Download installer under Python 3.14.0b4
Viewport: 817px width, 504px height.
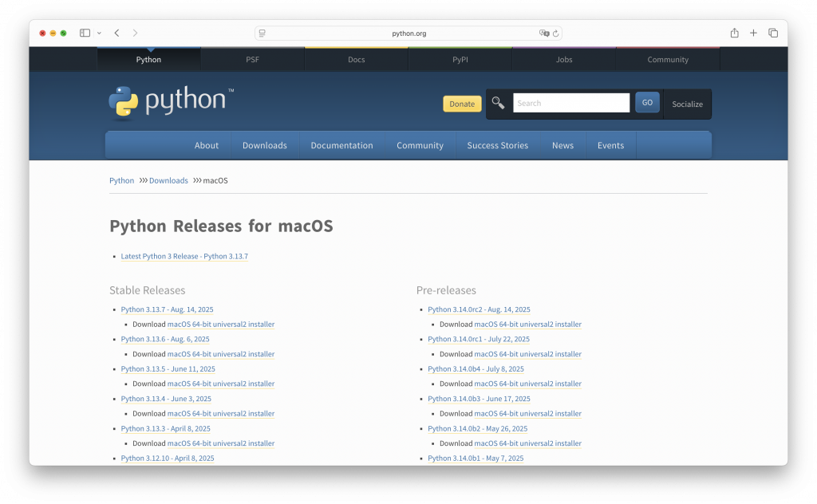coord(528,384)
